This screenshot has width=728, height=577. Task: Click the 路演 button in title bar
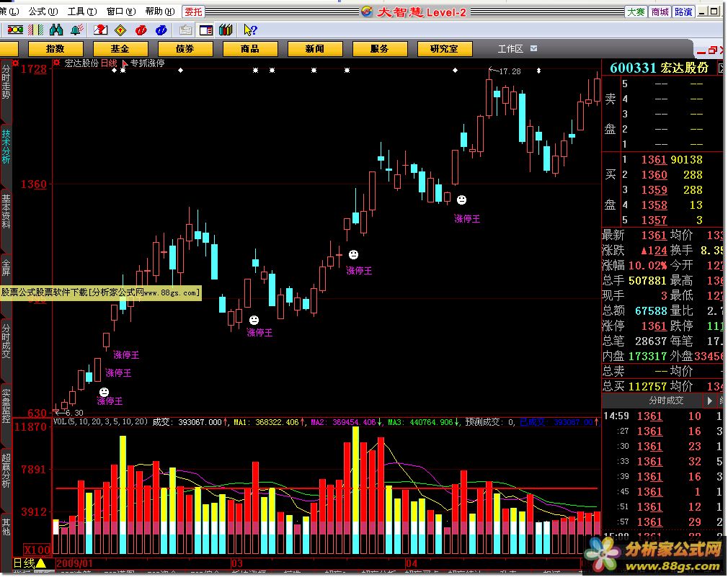click(x=683, y=12)
